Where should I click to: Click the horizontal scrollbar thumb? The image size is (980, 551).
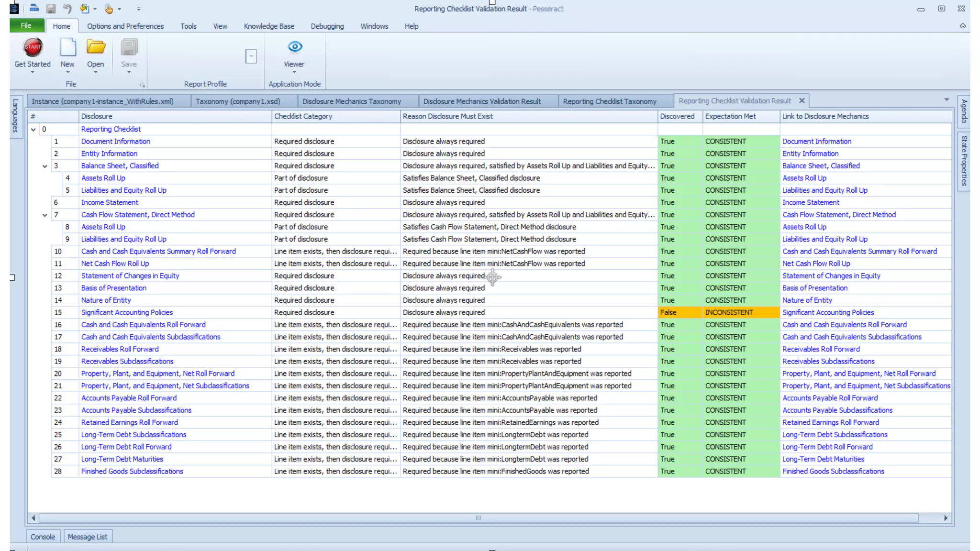tap(478, 518)
